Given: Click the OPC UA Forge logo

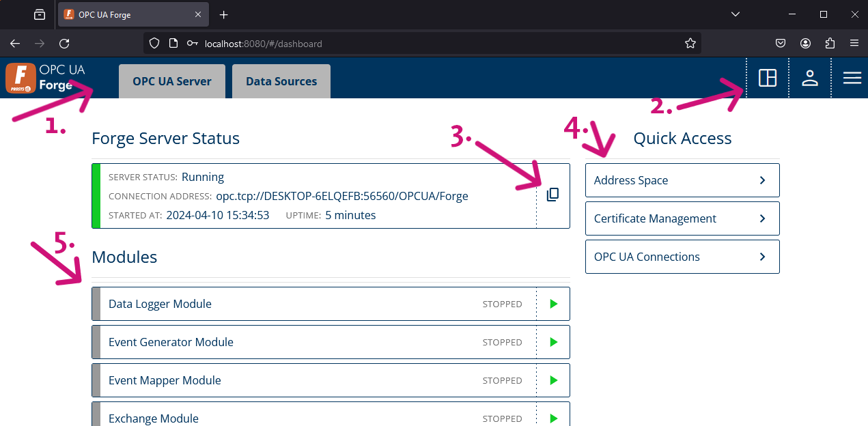Looking at the screenshot, I should point(45,78).
